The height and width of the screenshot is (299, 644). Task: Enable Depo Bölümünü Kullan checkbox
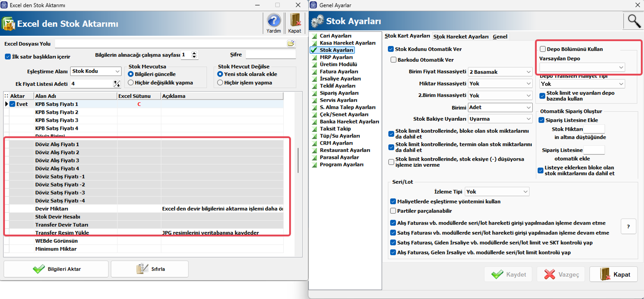coord(543,49)
